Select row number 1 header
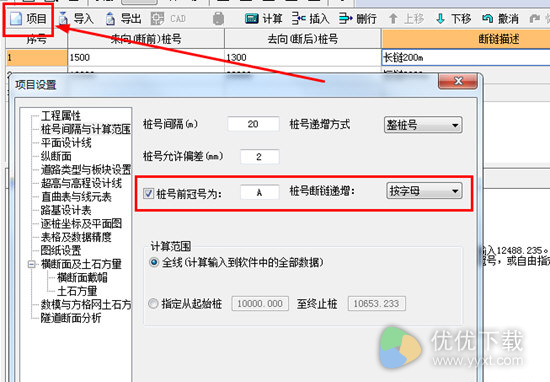This screenshot has width=550, height=382. click(36, 58)
